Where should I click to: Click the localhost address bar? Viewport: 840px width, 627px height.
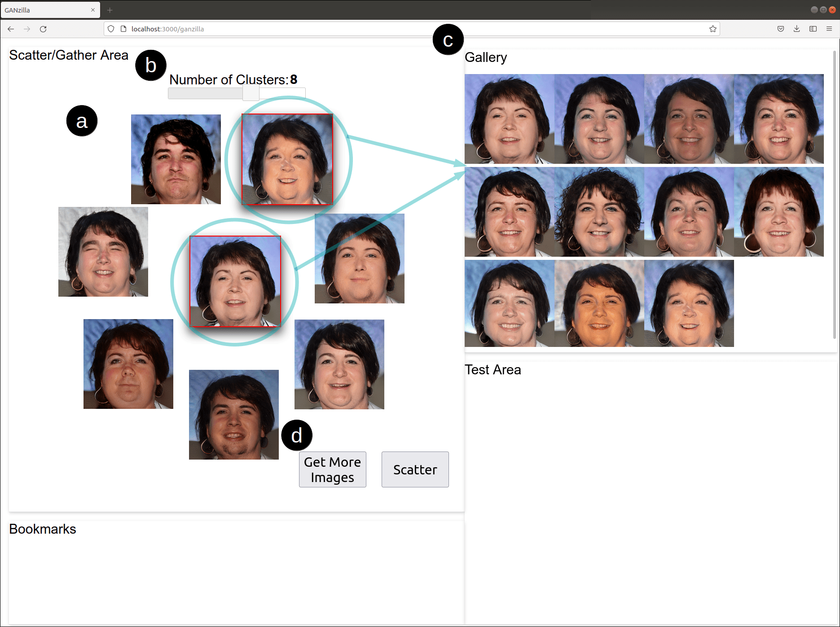click(404, 29)
